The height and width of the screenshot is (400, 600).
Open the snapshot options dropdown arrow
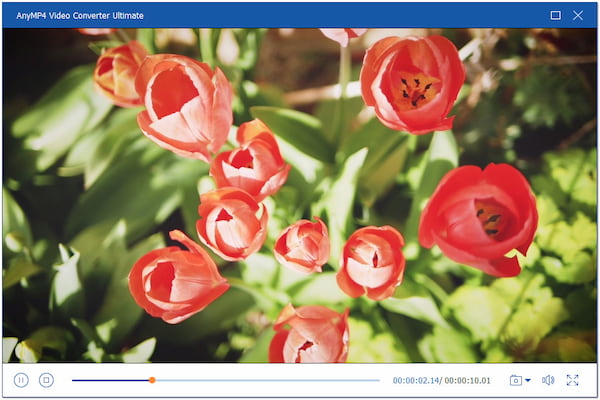point(528,380)
